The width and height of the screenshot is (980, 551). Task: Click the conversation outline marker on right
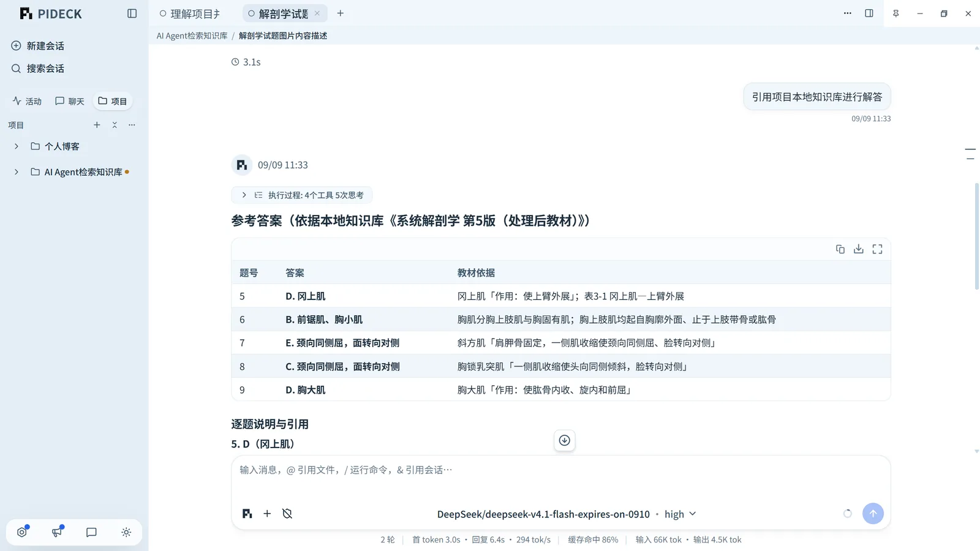click(x=970, y=154)
